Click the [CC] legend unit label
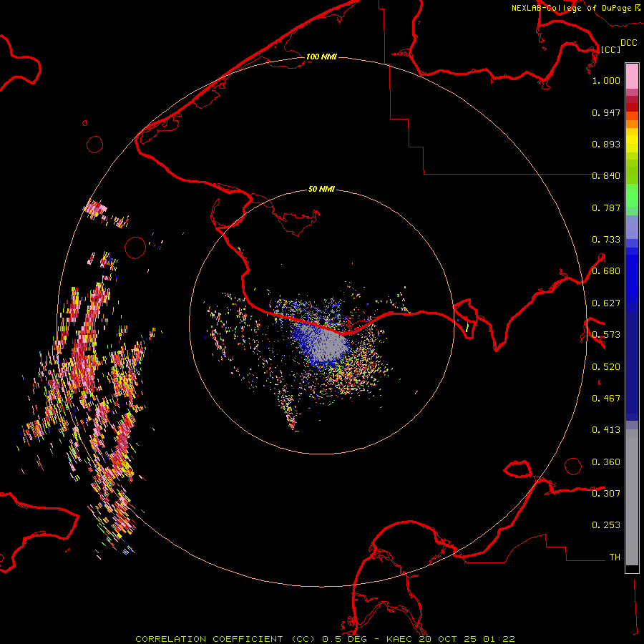This screenshot has height=644, width=644. 611,49
